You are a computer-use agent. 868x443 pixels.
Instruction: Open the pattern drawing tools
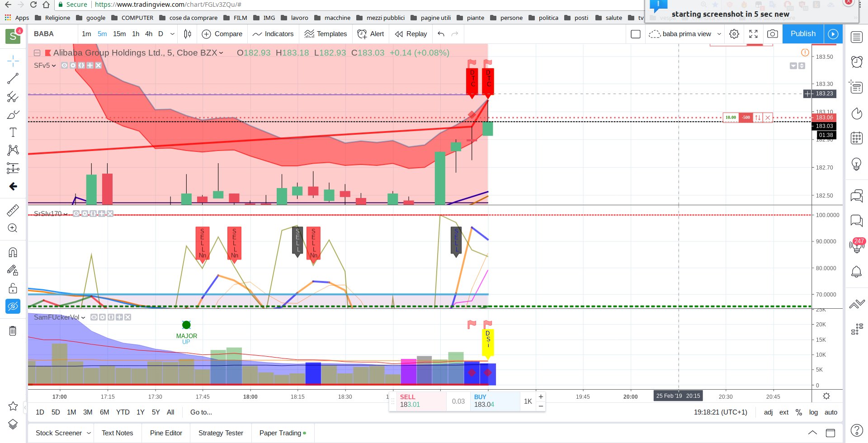(x=13, y=150)
